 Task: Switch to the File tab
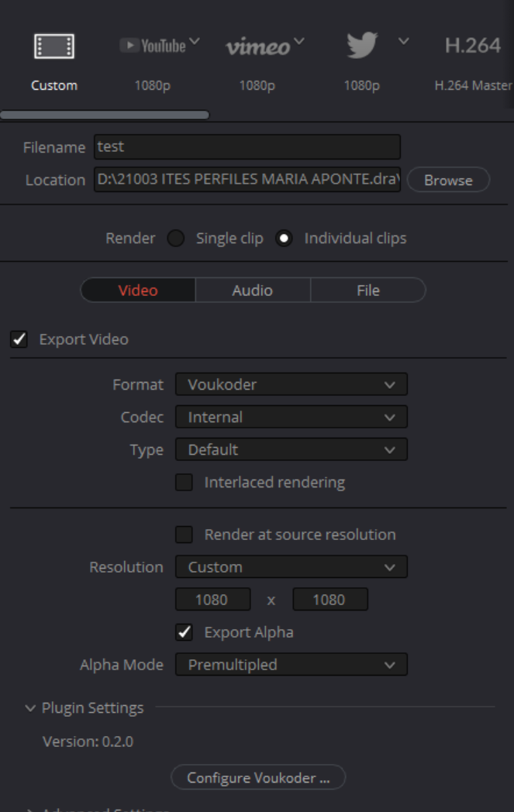(x=367, y=290)
